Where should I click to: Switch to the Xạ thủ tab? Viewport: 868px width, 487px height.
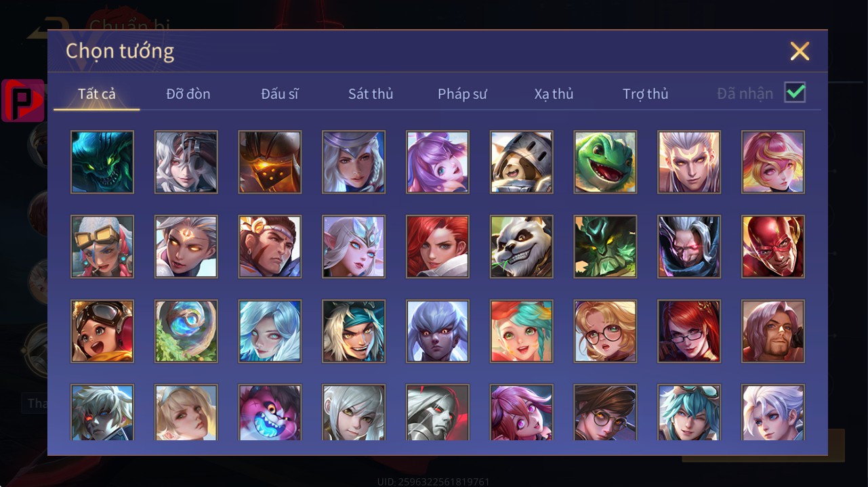pos(554,93)
